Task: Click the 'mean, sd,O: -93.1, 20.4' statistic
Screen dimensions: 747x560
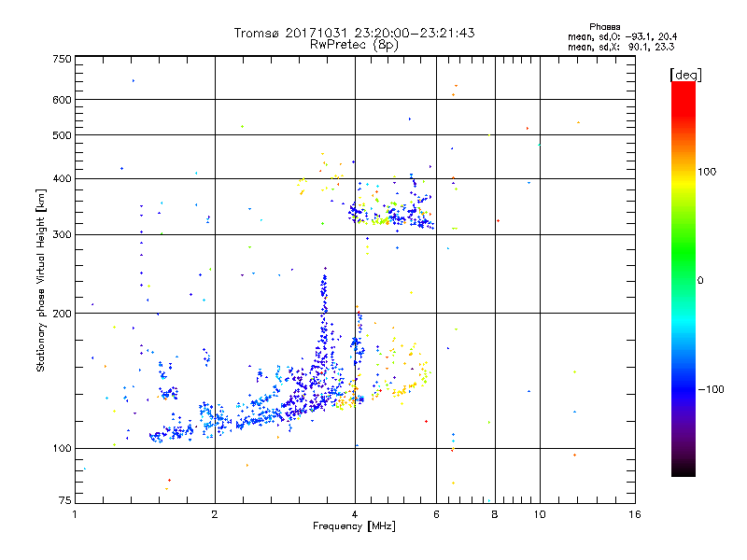Action: coord(622,36)
